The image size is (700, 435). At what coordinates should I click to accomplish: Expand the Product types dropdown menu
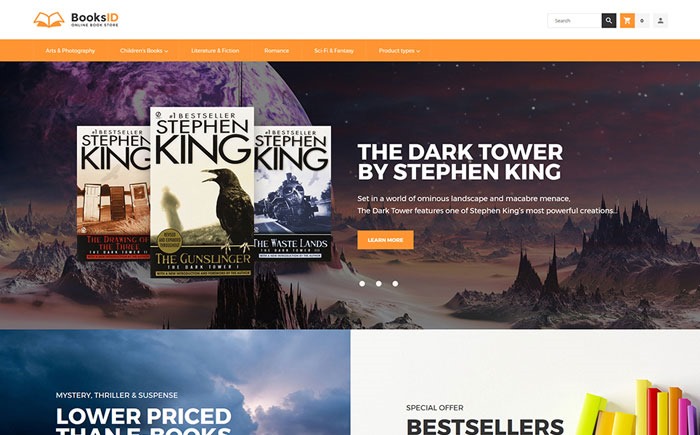[399, 51]
